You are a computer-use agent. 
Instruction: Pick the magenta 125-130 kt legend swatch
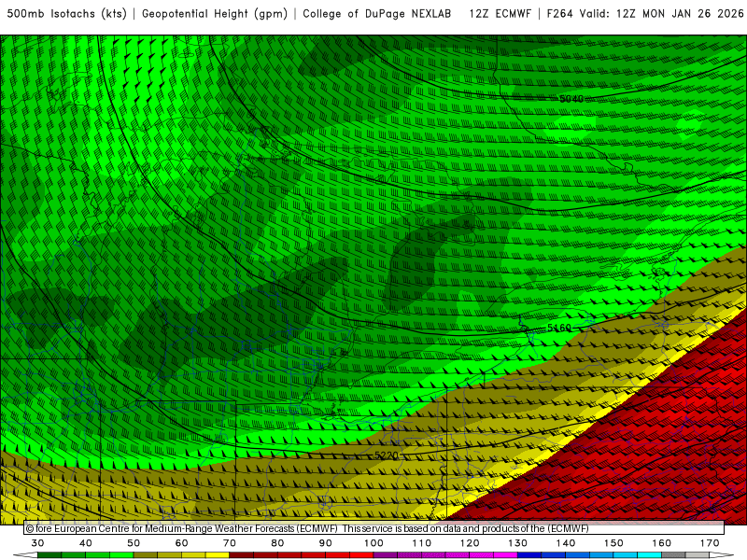click(x=505, y=555)
